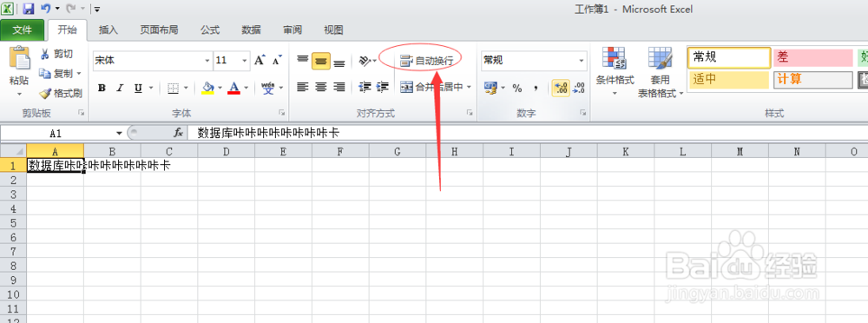
Task: Expand the Paste options arrow below 粘贴
Action: click(19, 94)
